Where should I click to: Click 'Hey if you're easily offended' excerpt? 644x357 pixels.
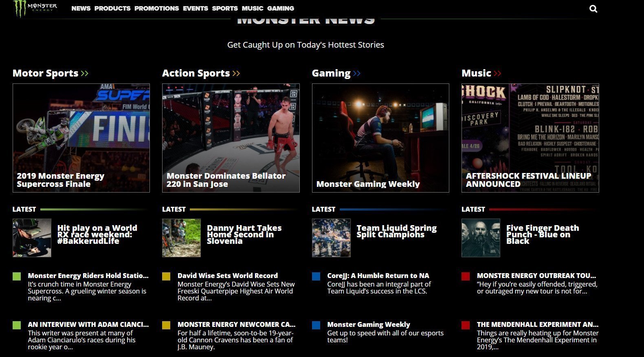pos(537,288)
